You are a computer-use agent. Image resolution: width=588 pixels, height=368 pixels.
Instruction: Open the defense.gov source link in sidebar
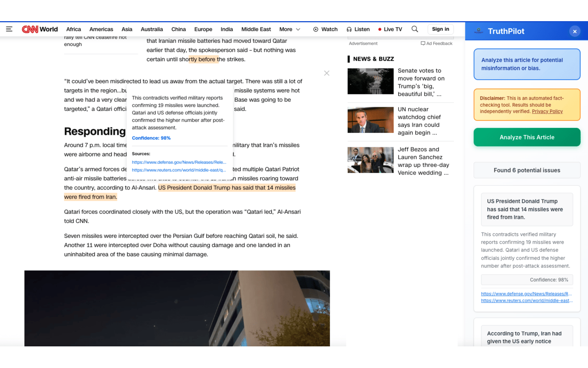pos(526,293)
